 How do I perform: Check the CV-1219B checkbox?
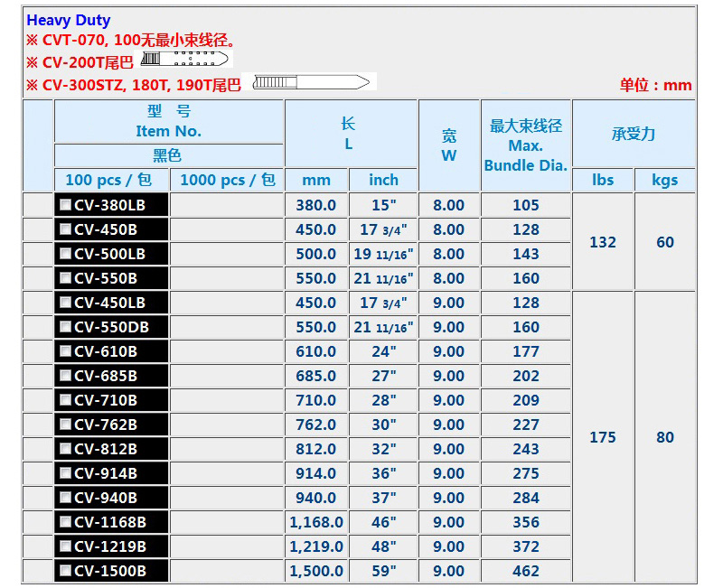[x=65, y=546]
